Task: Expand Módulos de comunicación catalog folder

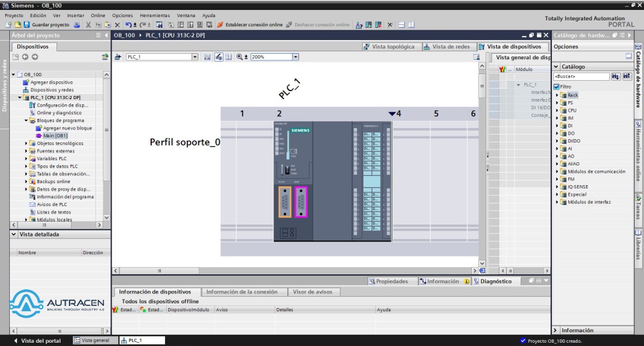Action: tap(557, 171)
